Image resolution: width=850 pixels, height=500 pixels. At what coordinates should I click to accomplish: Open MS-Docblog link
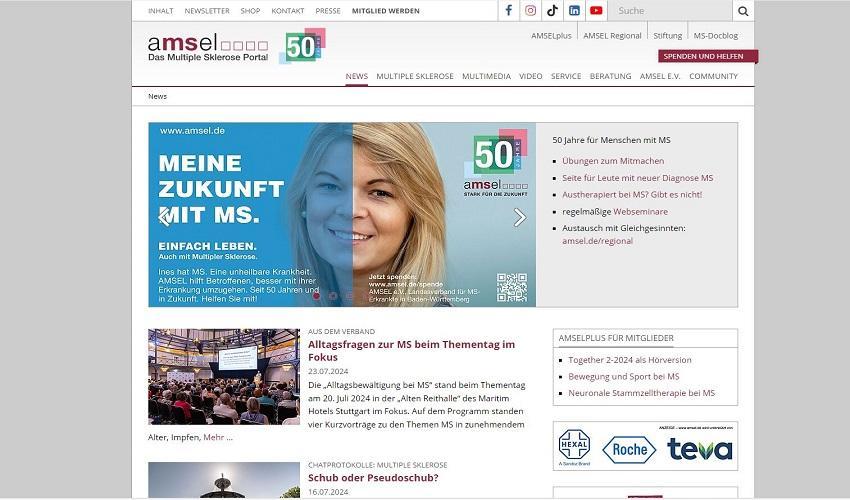pyautogui.click(x=716, y=36)
